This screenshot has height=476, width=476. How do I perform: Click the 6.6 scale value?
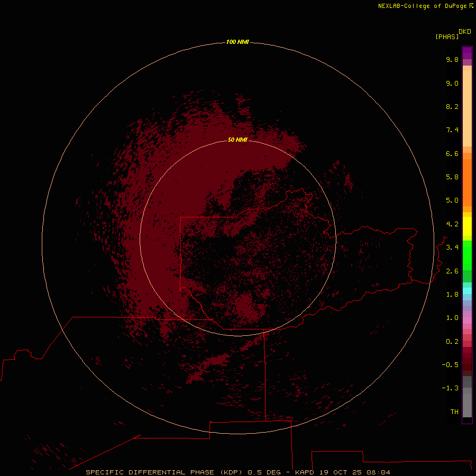pyautogui.click(x=452, y=153)
